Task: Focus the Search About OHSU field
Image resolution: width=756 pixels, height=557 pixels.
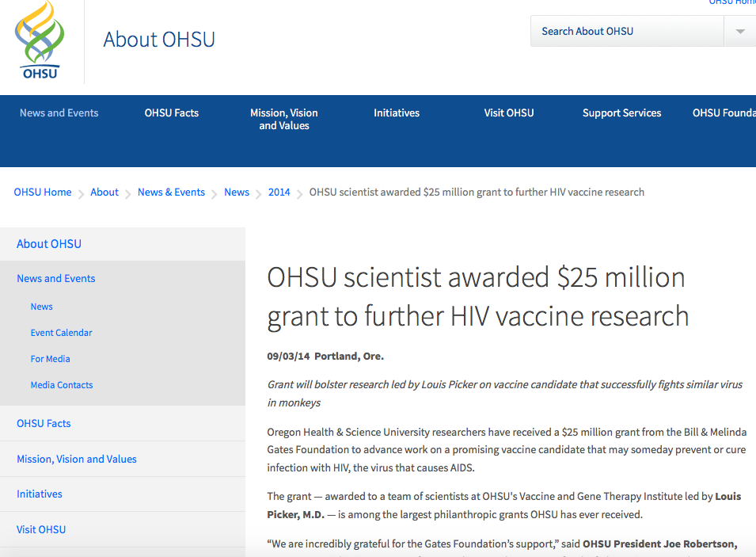Action: point(627,32)
